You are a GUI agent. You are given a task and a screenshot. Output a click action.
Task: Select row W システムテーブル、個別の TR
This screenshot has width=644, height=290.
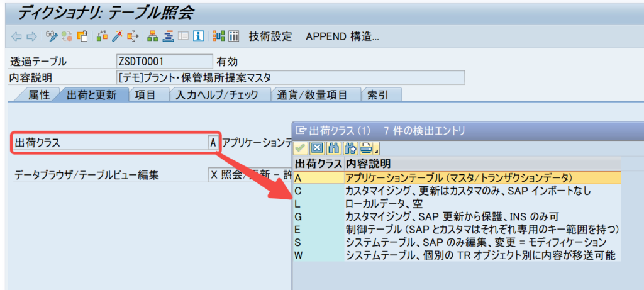point(457,255)
